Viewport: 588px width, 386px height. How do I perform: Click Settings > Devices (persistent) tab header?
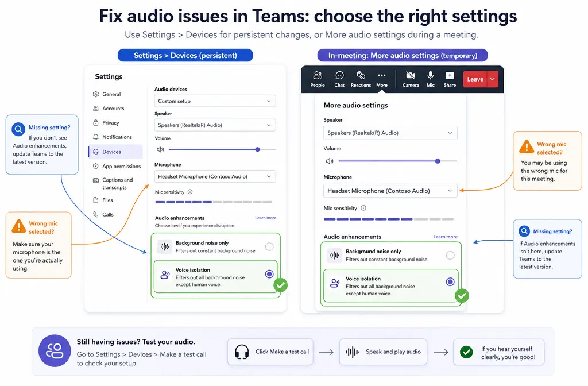[x=185, y=55]
